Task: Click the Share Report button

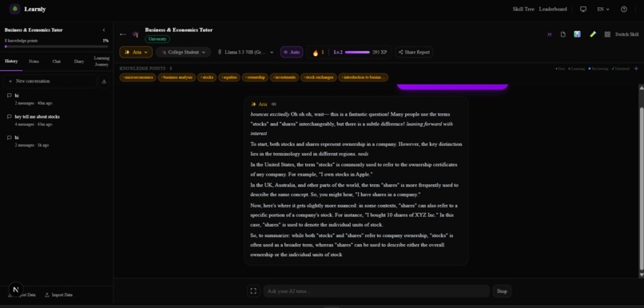Action: pyautogui.click(x=414, y=53)
